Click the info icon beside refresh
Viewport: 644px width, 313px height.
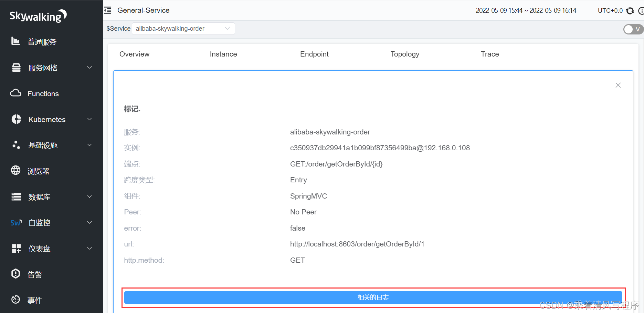tap(641, 11)
